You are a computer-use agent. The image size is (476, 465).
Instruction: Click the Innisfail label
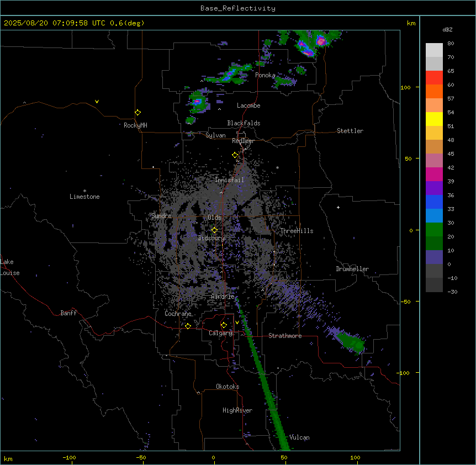[229, 180]
